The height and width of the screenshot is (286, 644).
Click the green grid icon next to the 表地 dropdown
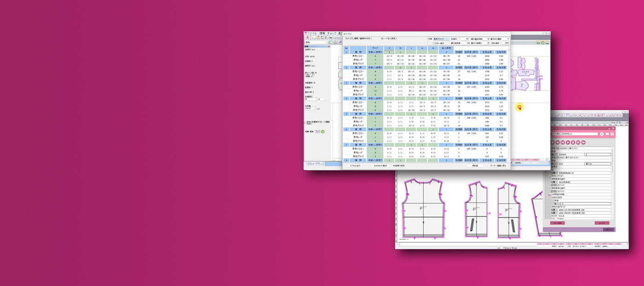tap(331, 42)
